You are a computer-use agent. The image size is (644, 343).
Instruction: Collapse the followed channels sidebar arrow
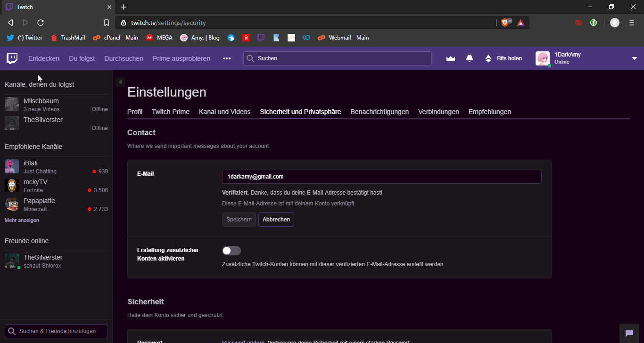tap(120, 82)
